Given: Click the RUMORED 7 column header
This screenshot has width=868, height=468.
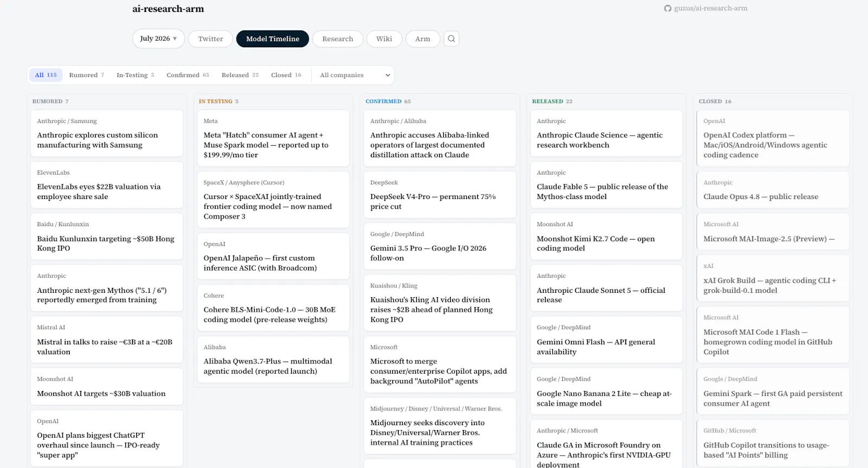Looking at the screenshot, I should (50, 101).
